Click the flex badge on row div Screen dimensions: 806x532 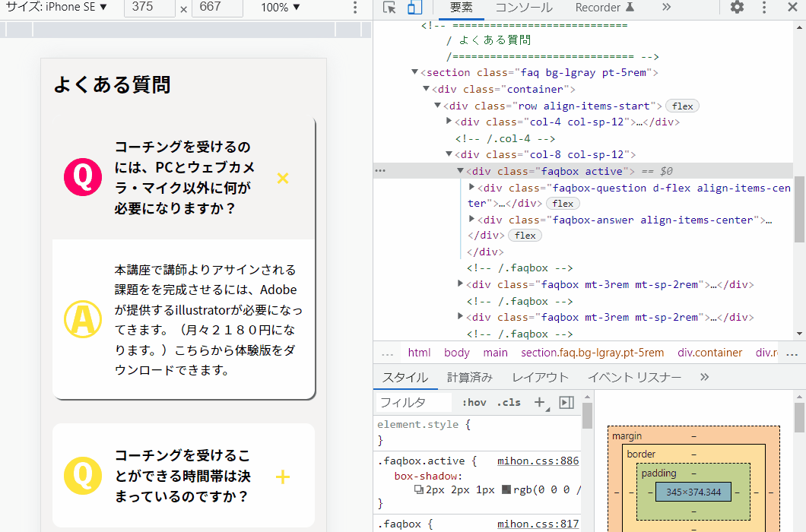pyautogui.click(x=682, y=106)
